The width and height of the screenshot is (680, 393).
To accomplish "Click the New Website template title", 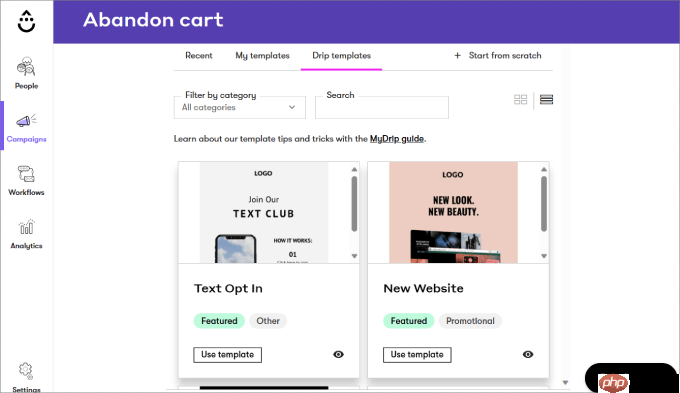I will (x=423, y=288).
